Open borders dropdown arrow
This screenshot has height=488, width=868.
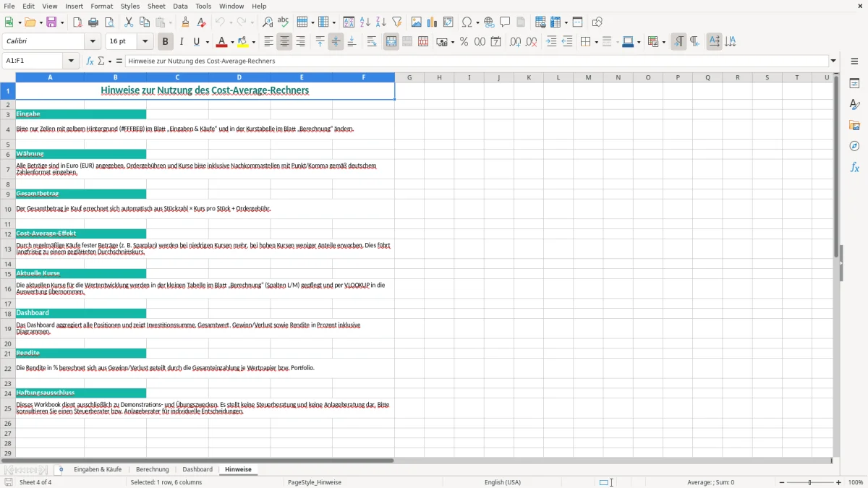595,42
